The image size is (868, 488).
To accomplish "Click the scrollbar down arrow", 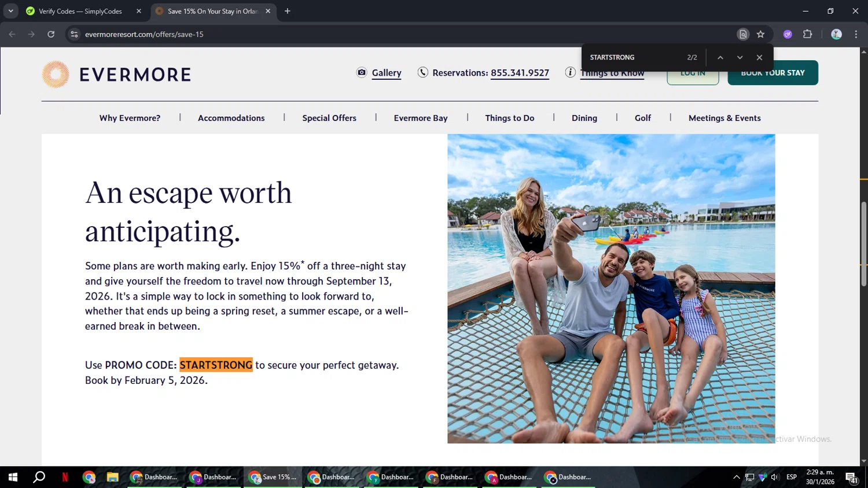I will point(863,461).
